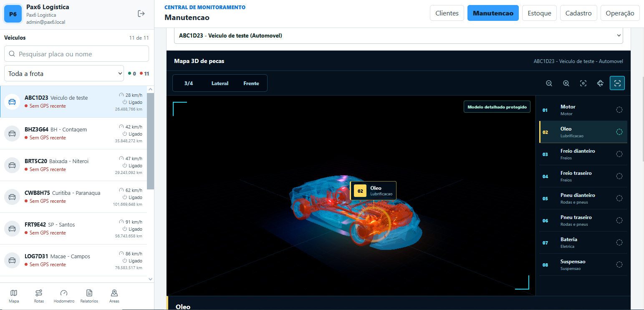The image size is (644, 310).
Task: Click the 'Modelo detalhado protegido' badge
Action: pyautogui.click(x=498, y=107)
